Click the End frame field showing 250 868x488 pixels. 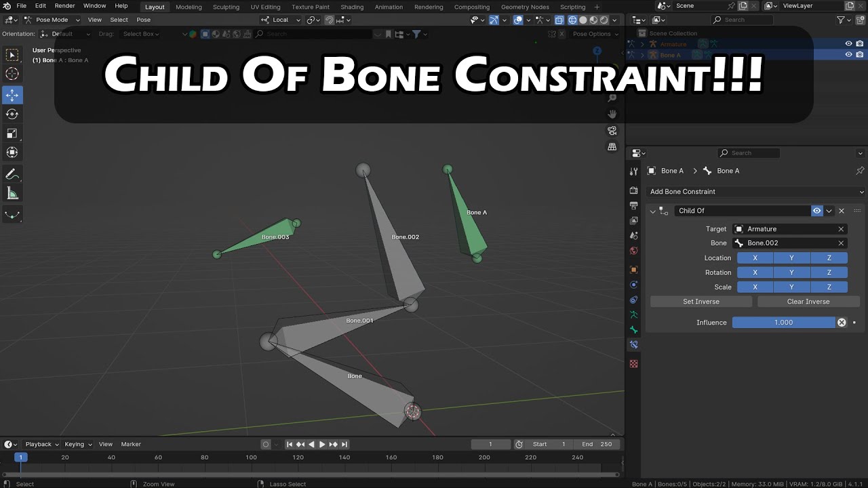point(597,445)
